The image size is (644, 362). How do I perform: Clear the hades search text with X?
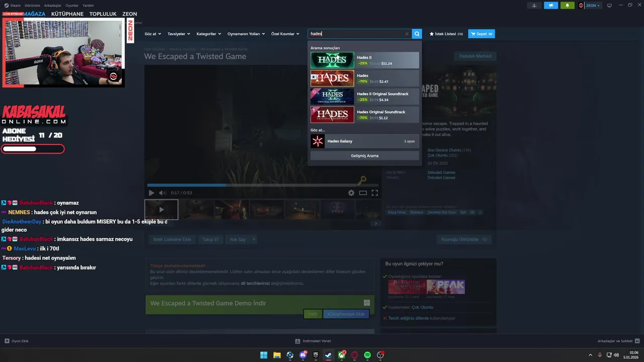[407, 34]
